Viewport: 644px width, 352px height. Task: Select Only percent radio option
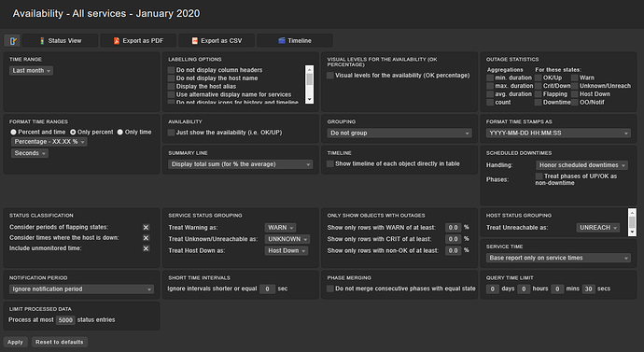[x=73, y=133]
